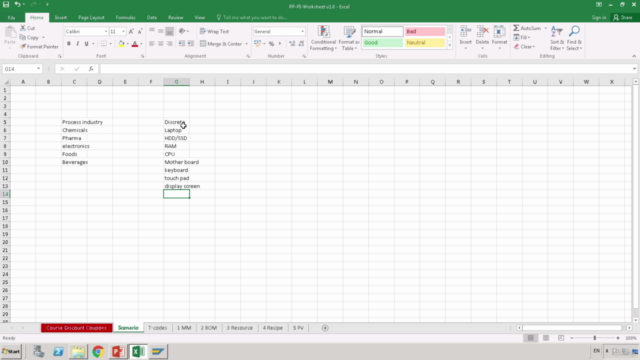
Task: Click the Sign in link
Action: click(599, 18)
